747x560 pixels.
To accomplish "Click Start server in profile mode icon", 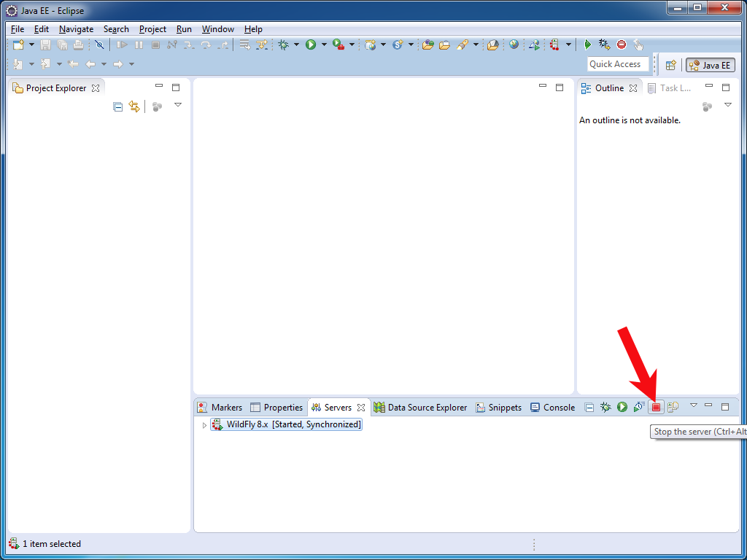I will pyautogui.click(x=639, y=407).
